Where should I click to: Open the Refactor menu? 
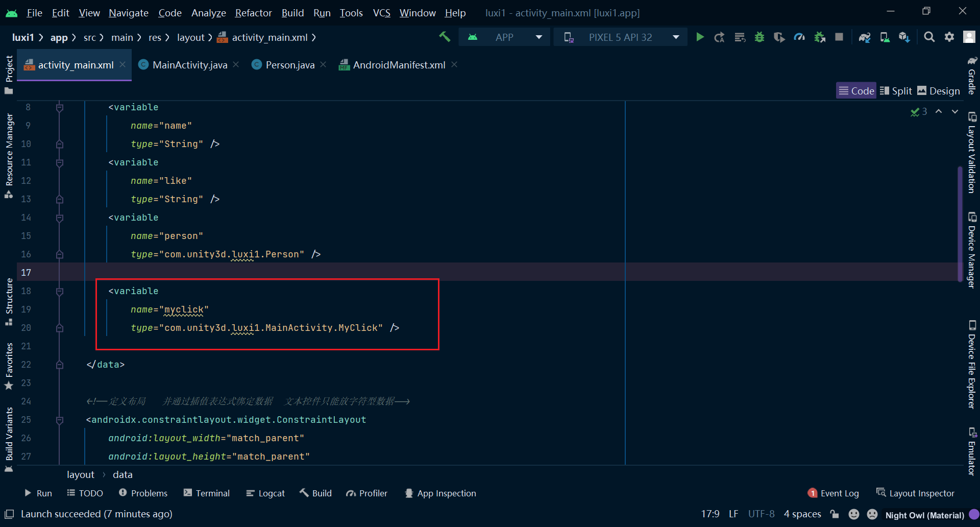pos(253,13)
